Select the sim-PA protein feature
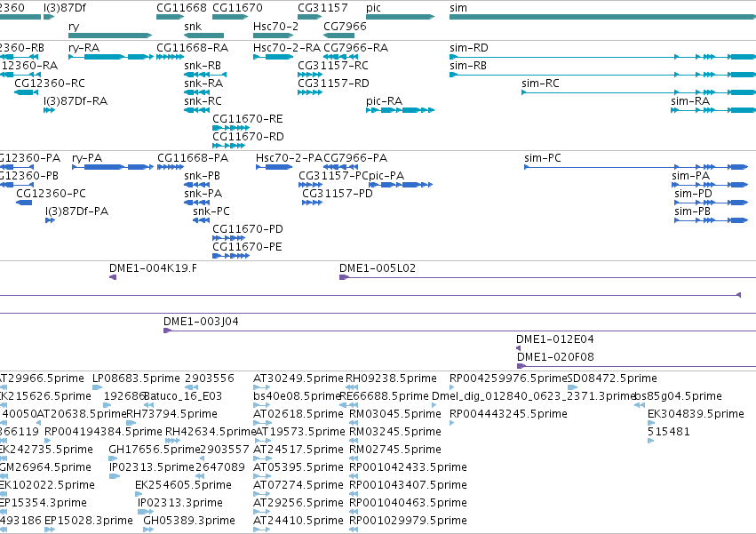Viewport: 756px width, 534px height. (x=710, y=185)
